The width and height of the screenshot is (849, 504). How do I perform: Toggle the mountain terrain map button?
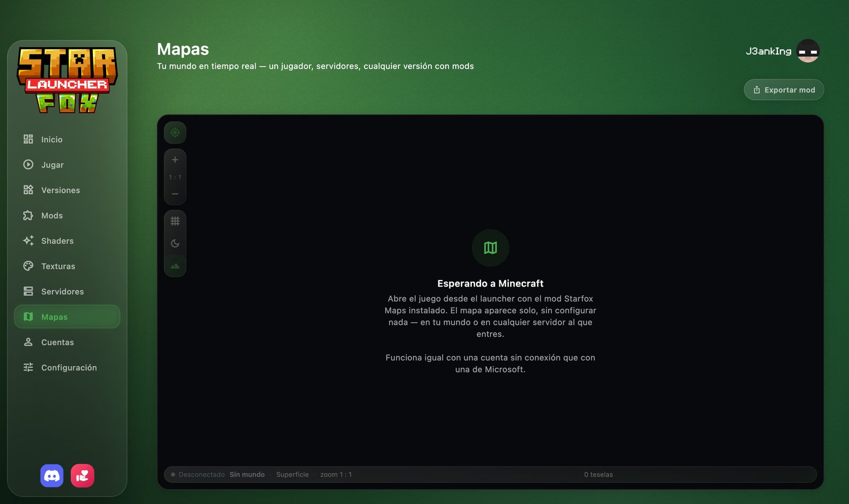175,266
